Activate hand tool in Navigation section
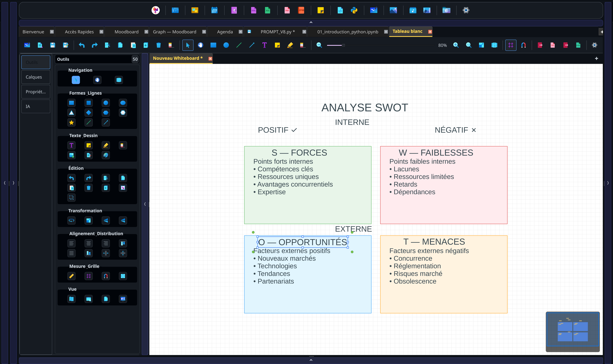The height and width of the screenshot is (364, 613). (x=97, y=80)
